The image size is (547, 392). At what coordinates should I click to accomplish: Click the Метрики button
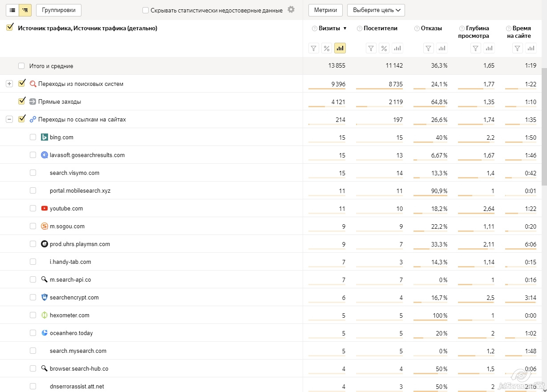(325, 10)
